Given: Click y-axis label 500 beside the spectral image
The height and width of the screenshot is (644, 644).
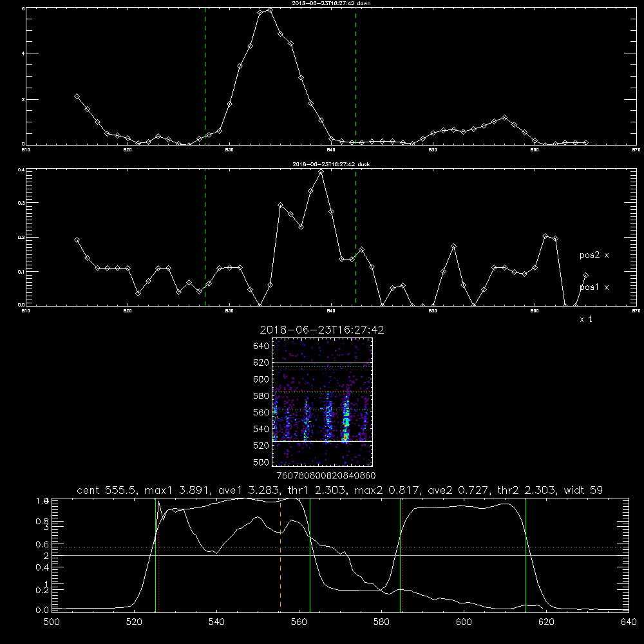Looking at the screenshot, I should tap(261, 462).
